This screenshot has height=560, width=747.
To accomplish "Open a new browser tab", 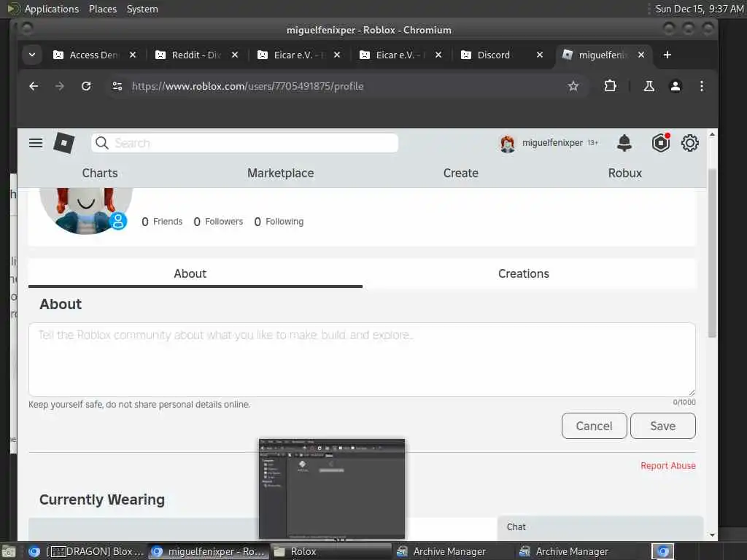I will coord(667,55).
